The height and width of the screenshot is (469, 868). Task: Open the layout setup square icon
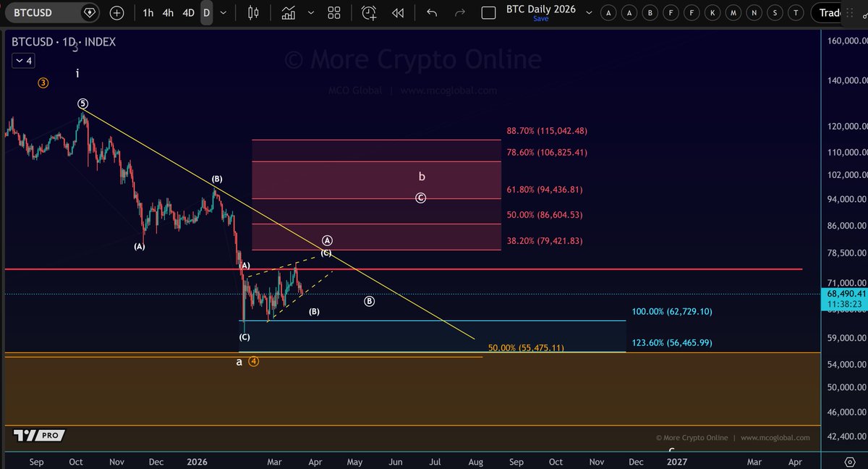(x=488, y=13)
